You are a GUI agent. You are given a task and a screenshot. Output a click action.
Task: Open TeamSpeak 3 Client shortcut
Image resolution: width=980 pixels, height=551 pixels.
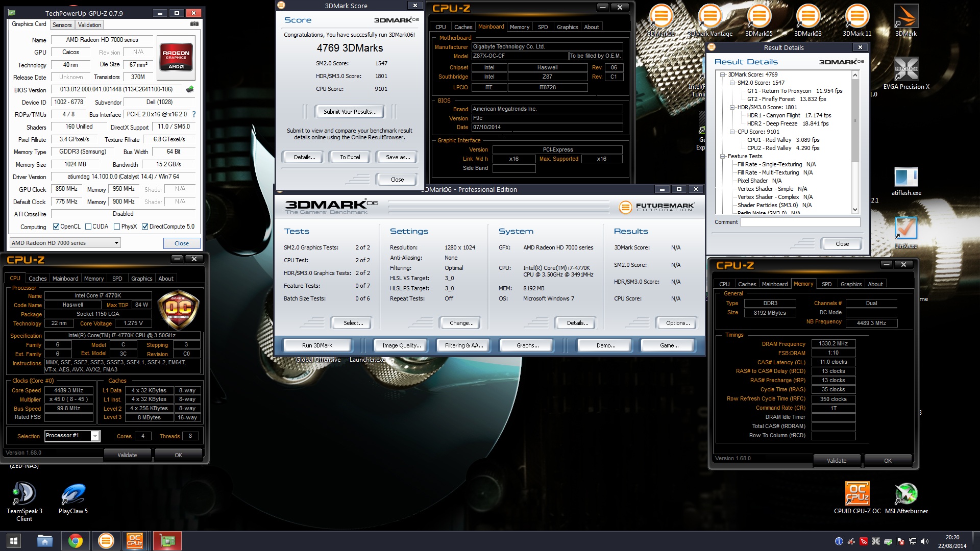[24, 501]
